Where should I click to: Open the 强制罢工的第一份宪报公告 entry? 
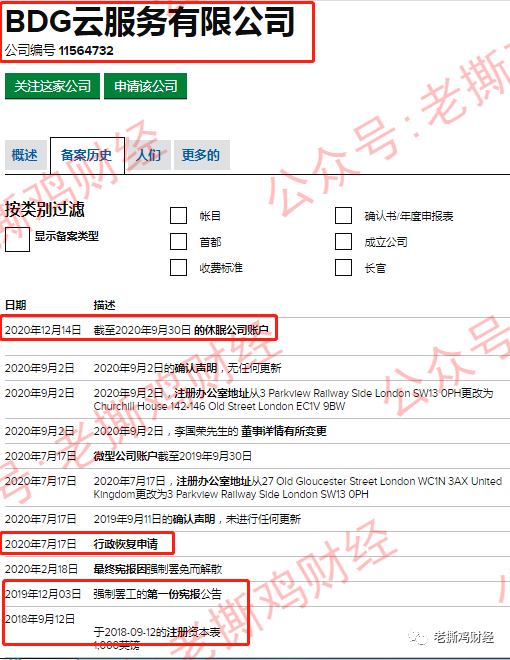tap(157, 594)
